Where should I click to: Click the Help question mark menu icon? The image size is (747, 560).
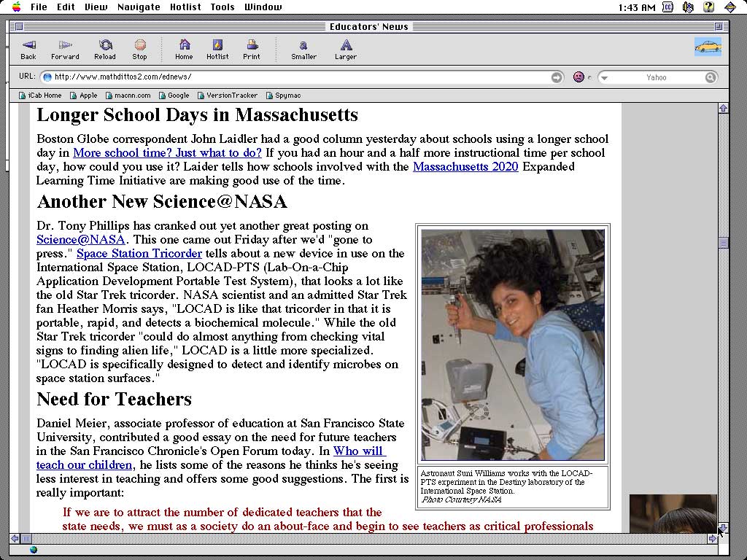[709, 7]
